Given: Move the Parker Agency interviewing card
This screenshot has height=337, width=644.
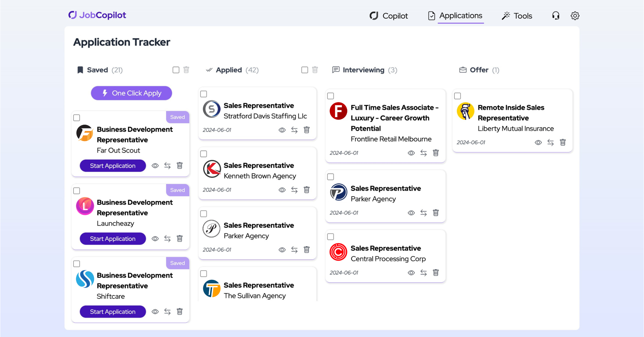Looking at the screenshot, I should coord(424,213).
